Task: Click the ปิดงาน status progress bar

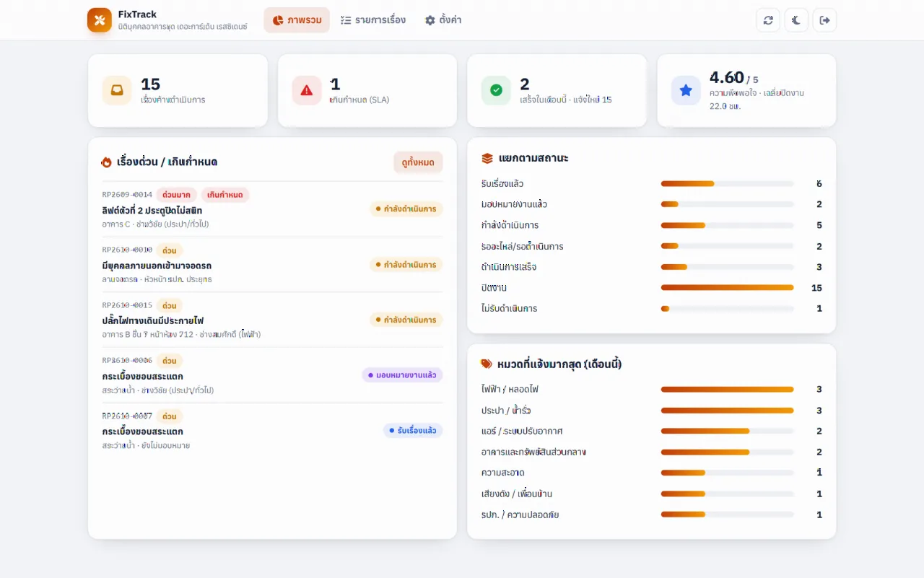Action: point(727,288)
